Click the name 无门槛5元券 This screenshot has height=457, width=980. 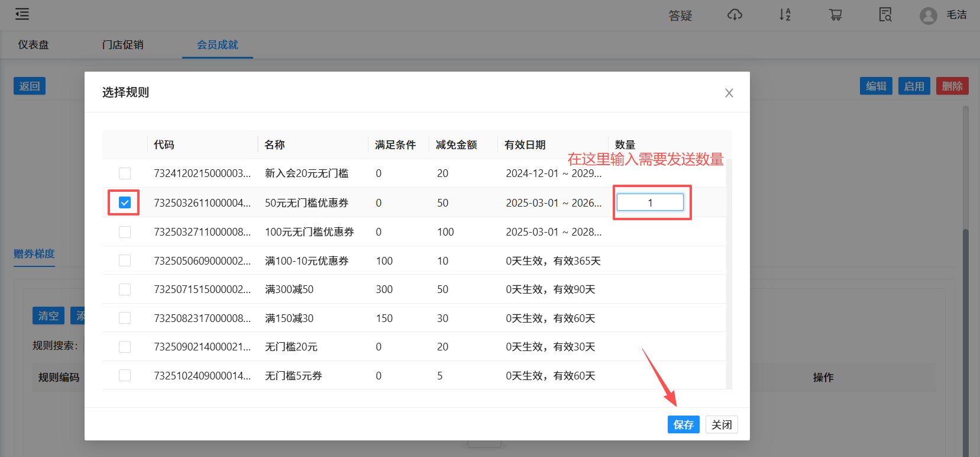point(293,375)
